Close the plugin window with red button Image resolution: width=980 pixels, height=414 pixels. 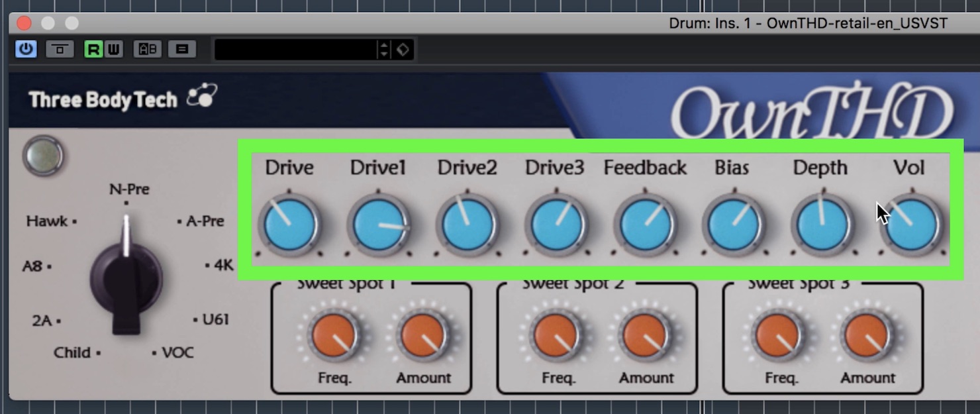[x=24, y=23]
